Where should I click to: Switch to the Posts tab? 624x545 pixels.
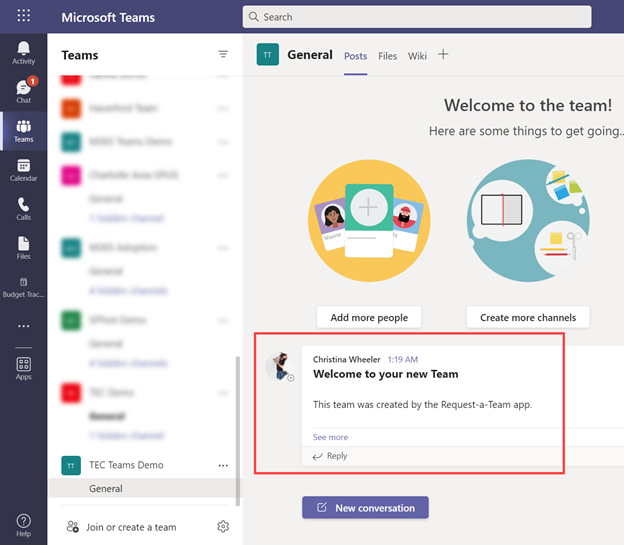pyautogui.click(x=355, y=56)
